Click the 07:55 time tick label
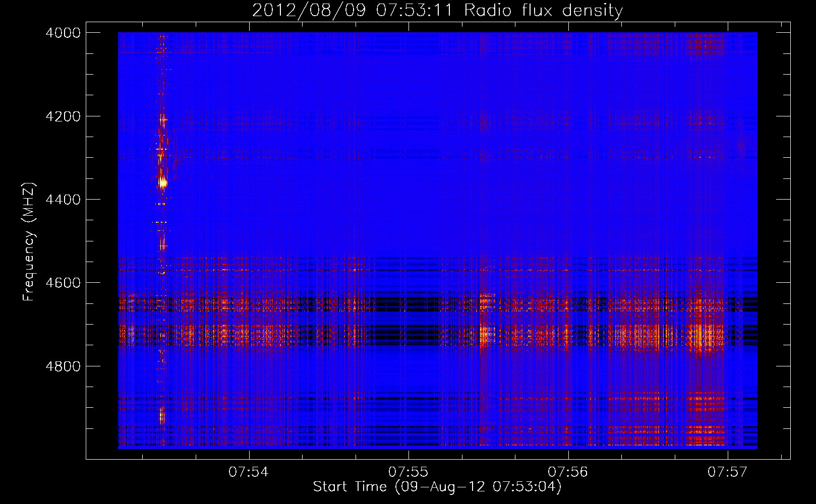This screenshot has height=504, width=816. pyautogui.click(x=408, y=472)
